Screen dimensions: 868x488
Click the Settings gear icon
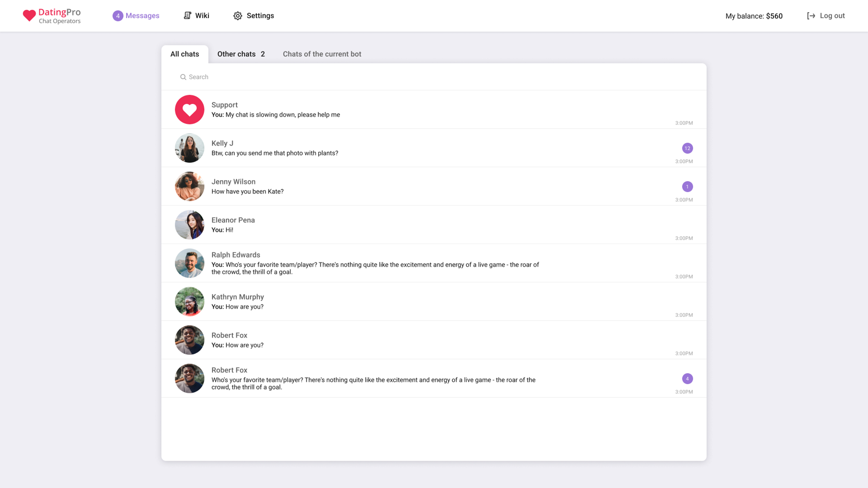238,16
